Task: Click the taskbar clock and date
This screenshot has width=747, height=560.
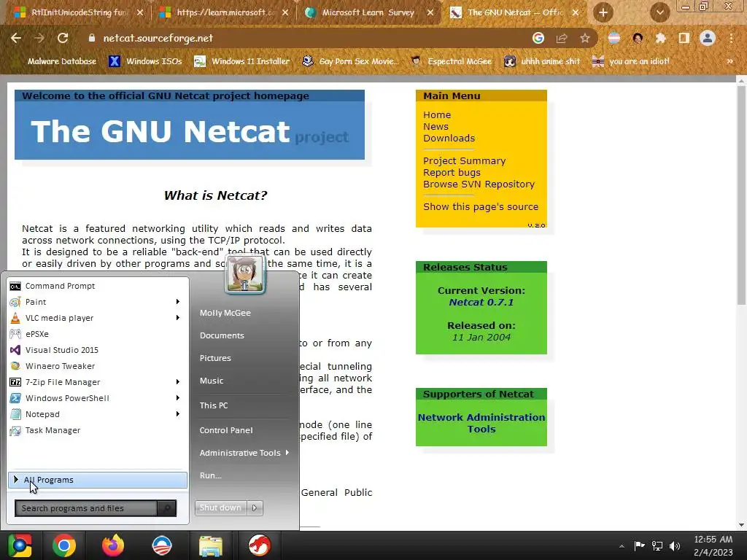Action: (x=713, y=545)
